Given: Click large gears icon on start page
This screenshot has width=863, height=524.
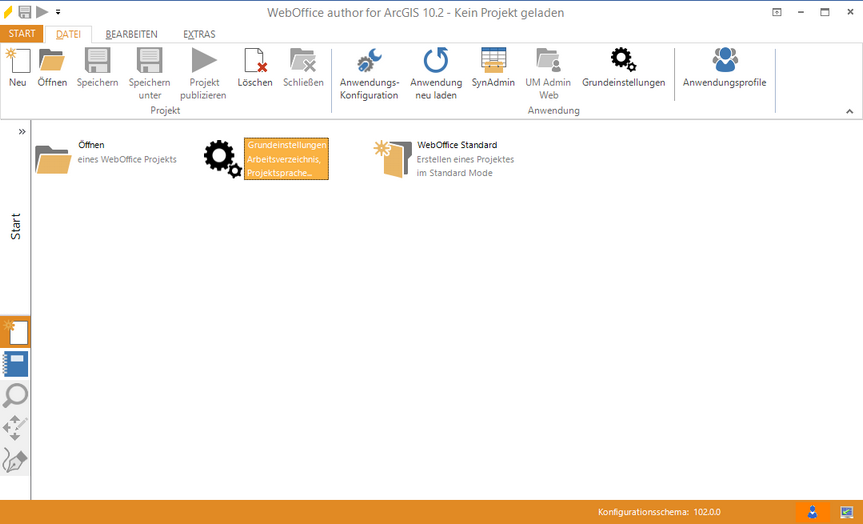Looking at the screenshot, I should (x=222, y=159).
